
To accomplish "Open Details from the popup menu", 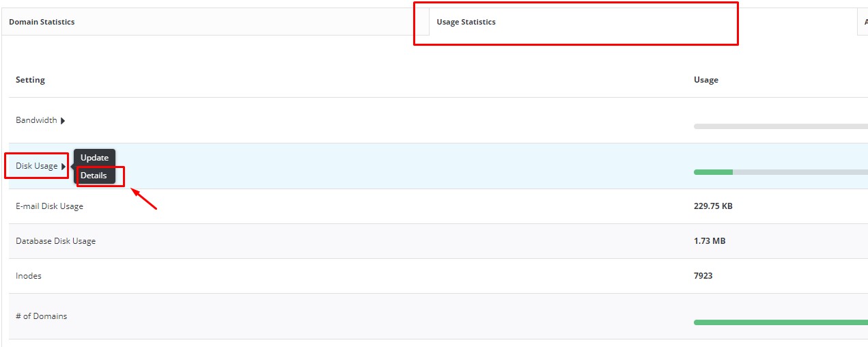I will click(94, 176).
